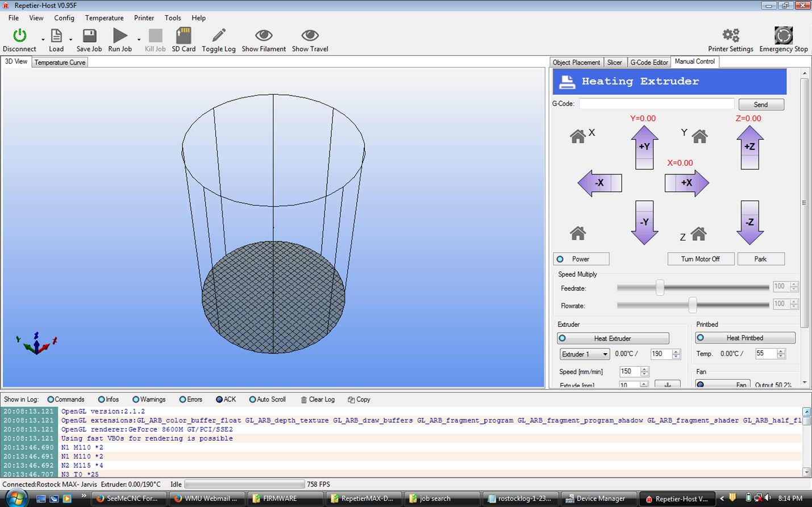Open Printer Settings gears icon
This screenshot has height=507, width=812.
pos(730,36)
